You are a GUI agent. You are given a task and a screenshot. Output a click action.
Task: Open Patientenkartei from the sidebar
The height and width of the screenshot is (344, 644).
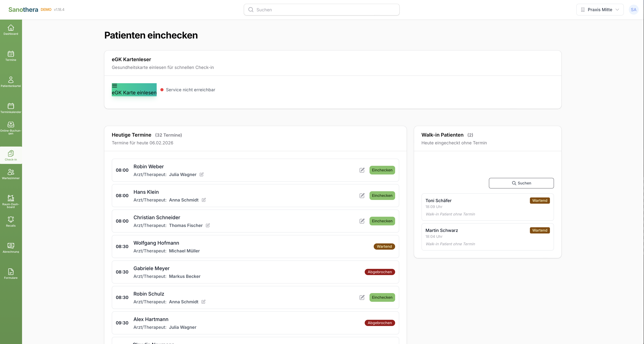click(11, 82)
